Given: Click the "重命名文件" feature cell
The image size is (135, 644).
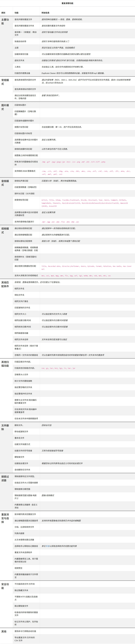Looking at the screenshot, I should tap(26, 438).
